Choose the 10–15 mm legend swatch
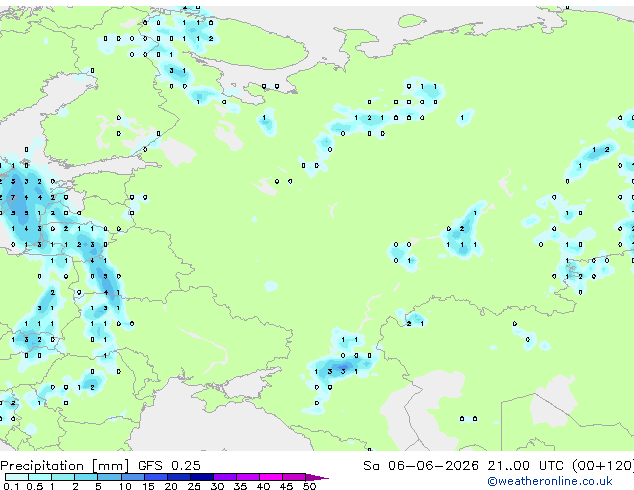Screen dimensions: 634x490 [132, 477]
